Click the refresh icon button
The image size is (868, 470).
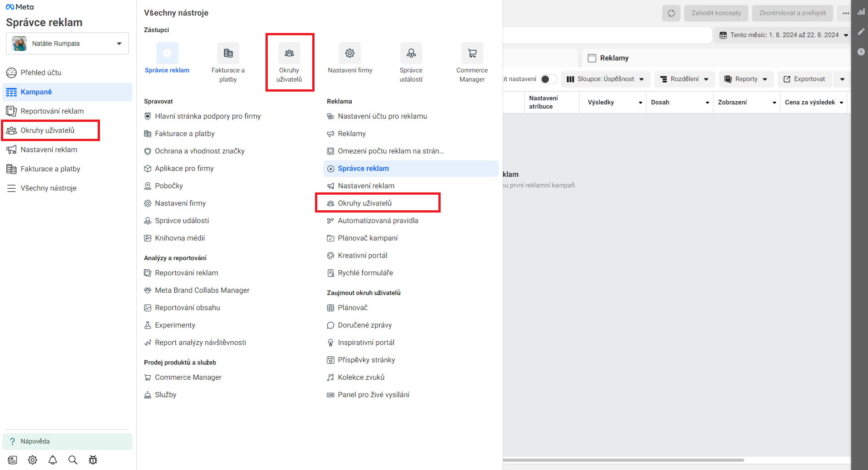click(671, 13)
